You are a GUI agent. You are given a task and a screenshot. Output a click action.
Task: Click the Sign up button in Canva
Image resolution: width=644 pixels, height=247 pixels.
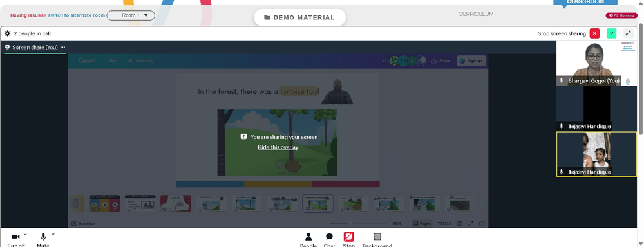pyautogui.click(x=471, y=60)
